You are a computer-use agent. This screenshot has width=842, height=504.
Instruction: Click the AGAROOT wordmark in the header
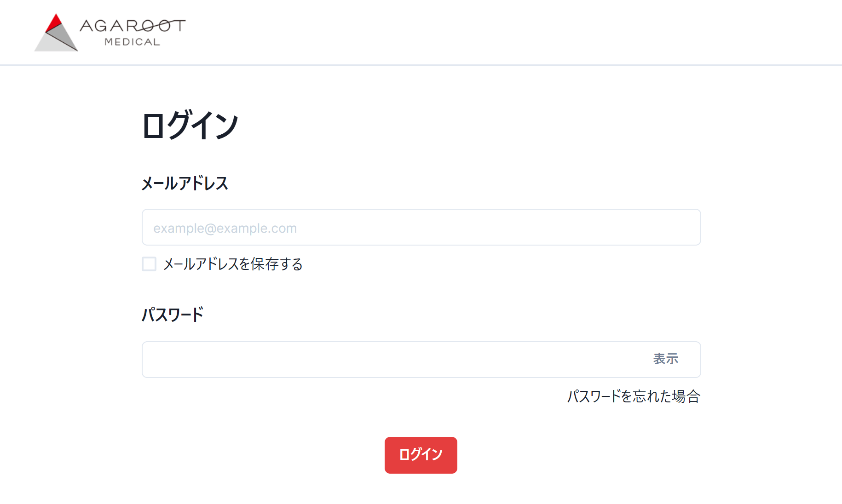tap(133, 26)
